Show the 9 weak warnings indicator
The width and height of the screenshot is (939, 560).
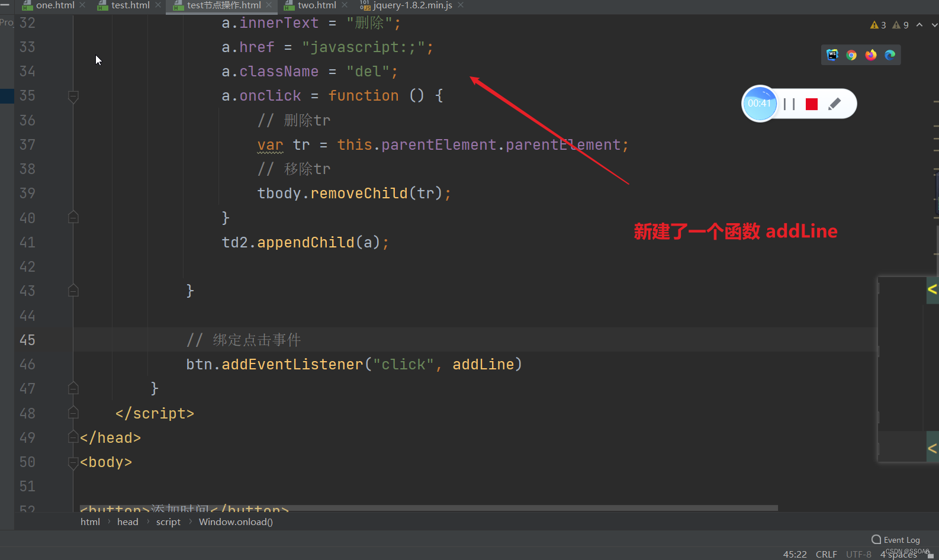901,25
